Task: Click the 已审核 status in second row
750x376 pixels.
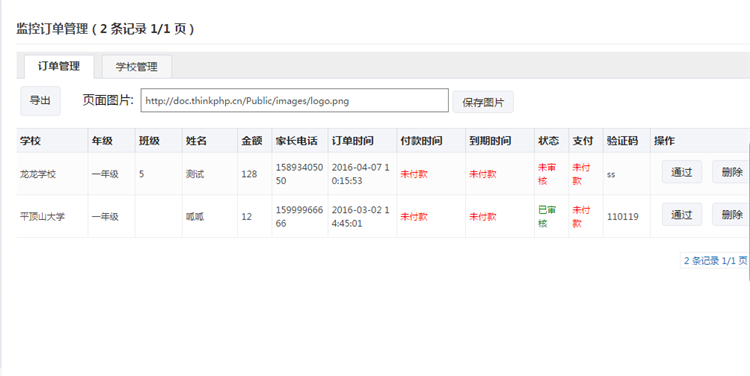Action: (x=547, y=217)
